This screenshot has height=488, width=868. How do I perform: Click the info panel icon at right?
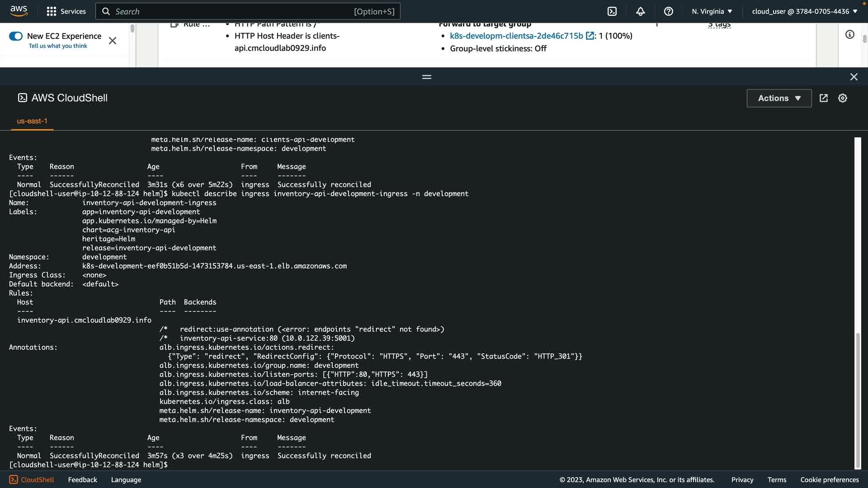pos(849,35)
